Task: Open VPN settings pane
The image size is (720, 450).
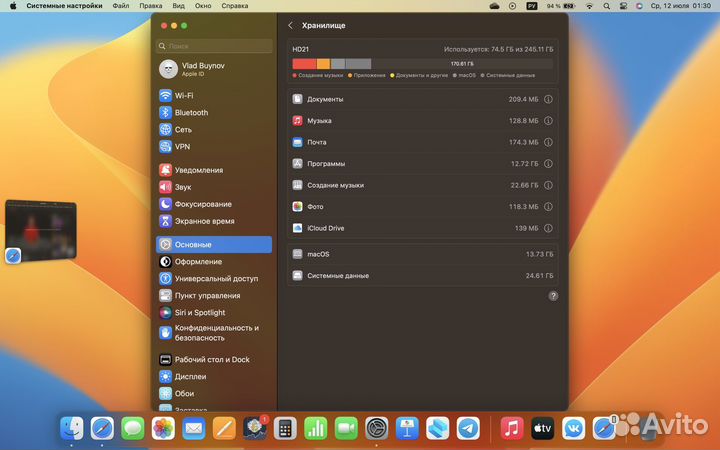Action: point(182,146)
